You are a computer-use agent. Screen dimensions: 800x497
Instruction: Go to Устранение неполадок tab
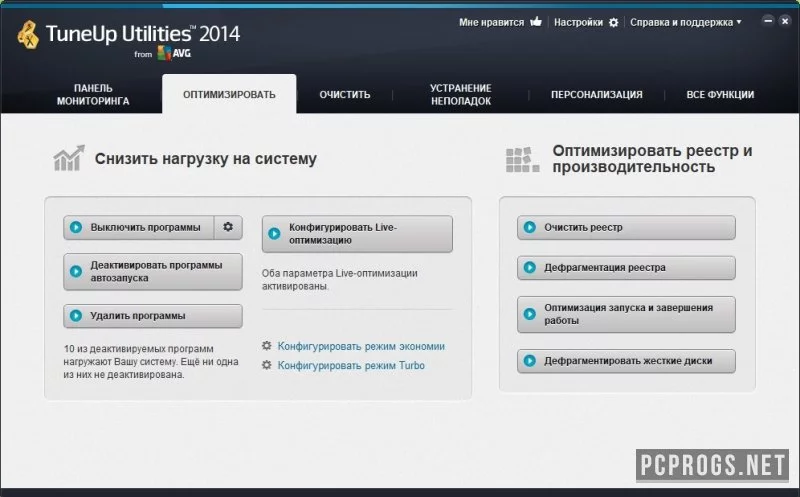coord(461,94)
